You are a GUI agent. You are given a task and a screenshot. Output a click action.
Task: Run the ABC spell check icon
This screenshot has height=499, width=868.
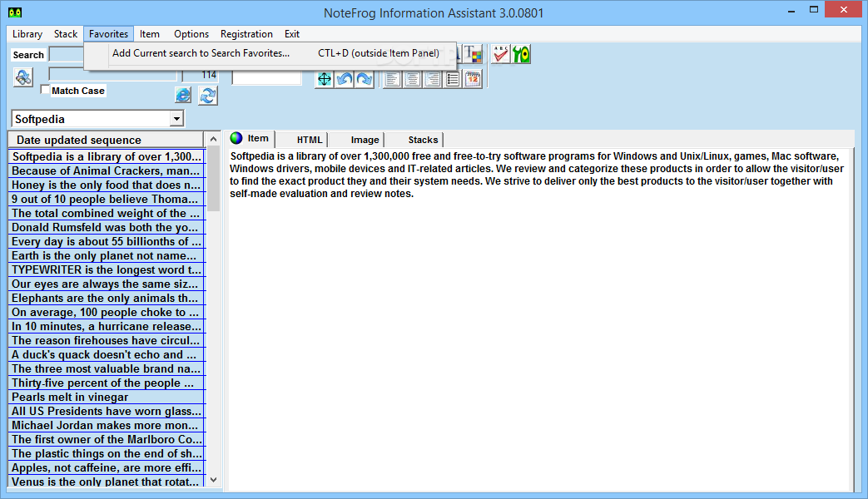click(501, 54)
